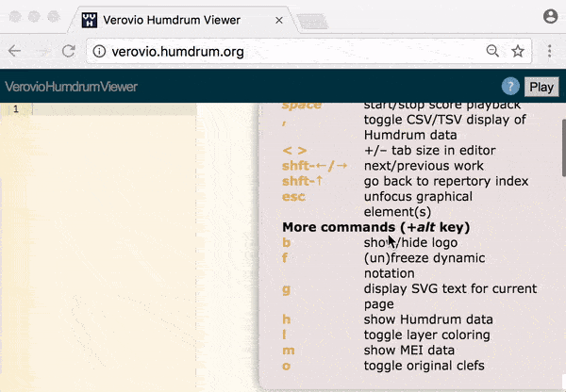Click the browser back arrow
Image resolution: width=566 pixels, height=392 pixels.
click(15, 51)
